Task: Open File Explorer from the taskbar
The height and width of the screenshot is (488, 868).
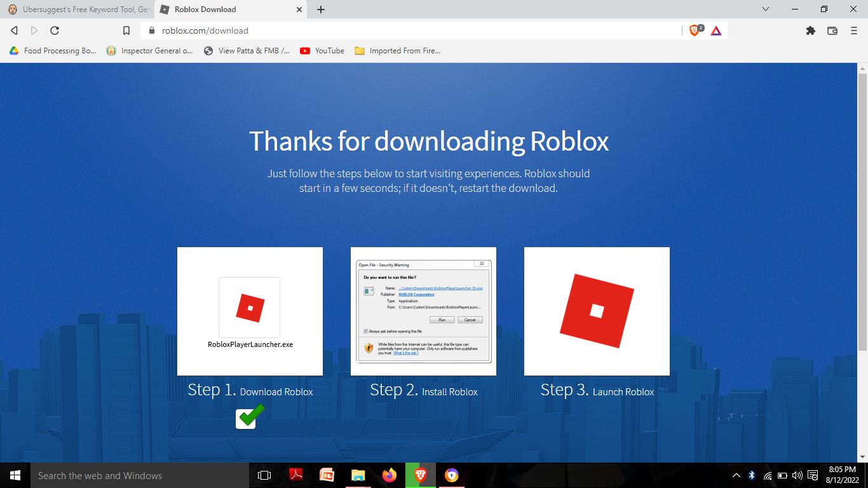Action: coord(358,475)
